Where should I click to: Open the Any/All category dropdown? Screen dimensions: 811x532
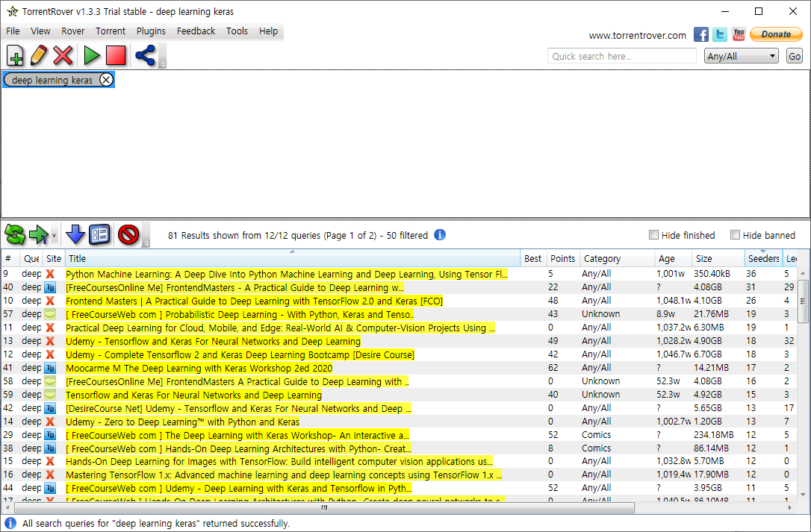[741, 56]
